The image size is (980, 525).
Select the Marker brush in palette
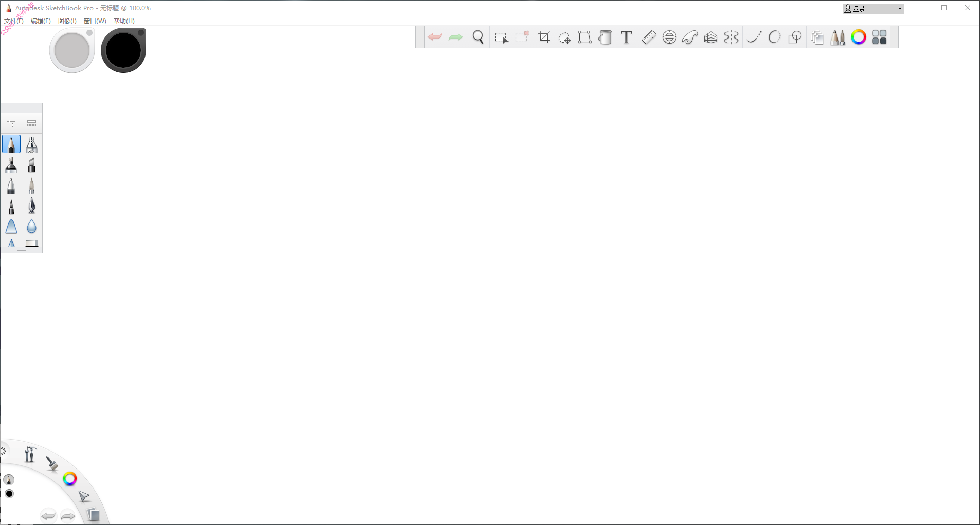(x=11, y=165)
